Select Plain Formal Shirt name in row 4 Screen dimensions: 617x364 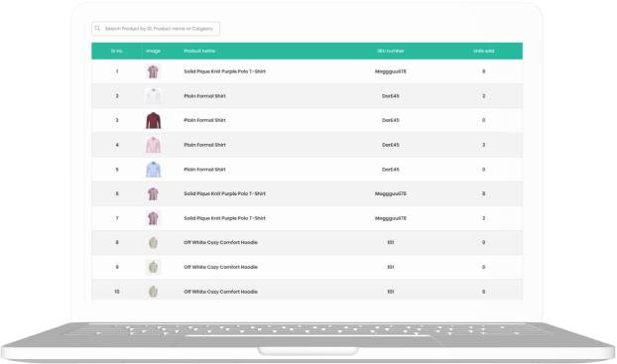204,145
